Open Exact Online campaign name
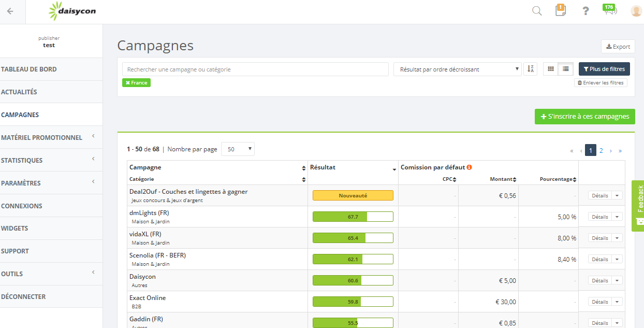This screenshot has width=644, height=328. tap(148, 298)
